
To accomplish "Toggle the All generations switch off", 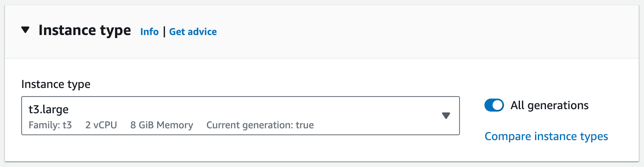I will click(494, 105).
